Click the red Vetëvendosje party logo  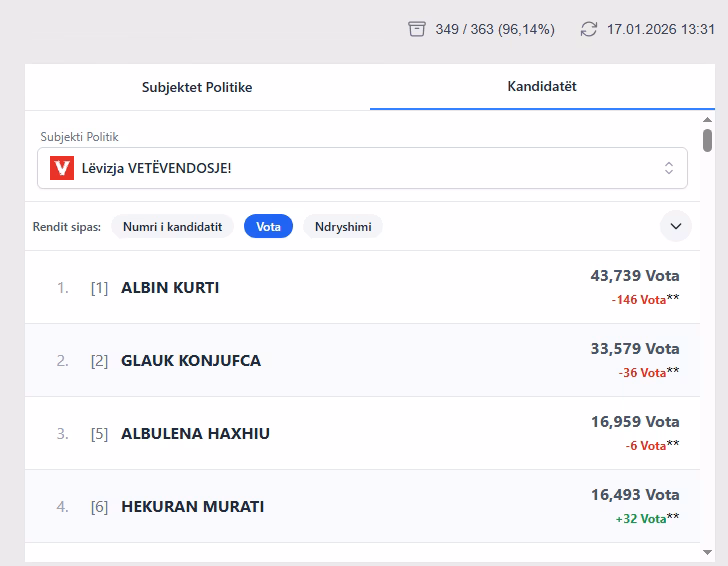pyautogui.click(x=62, y=168)
